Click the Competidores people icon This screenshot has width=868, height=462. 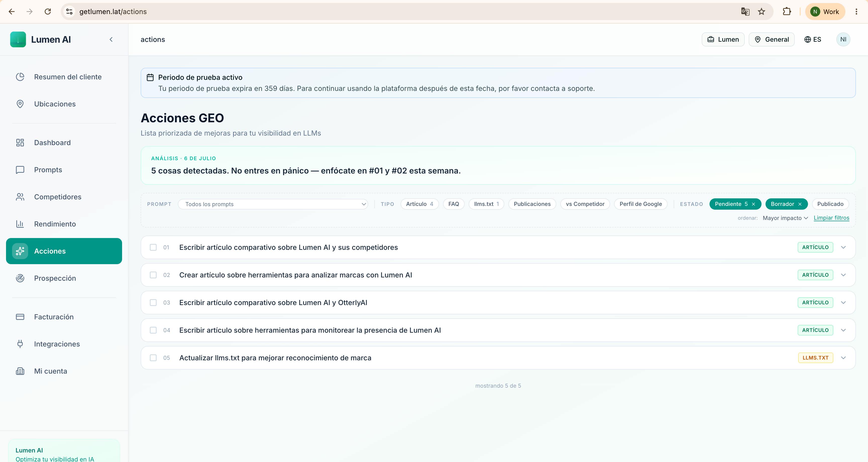[20, 197]
